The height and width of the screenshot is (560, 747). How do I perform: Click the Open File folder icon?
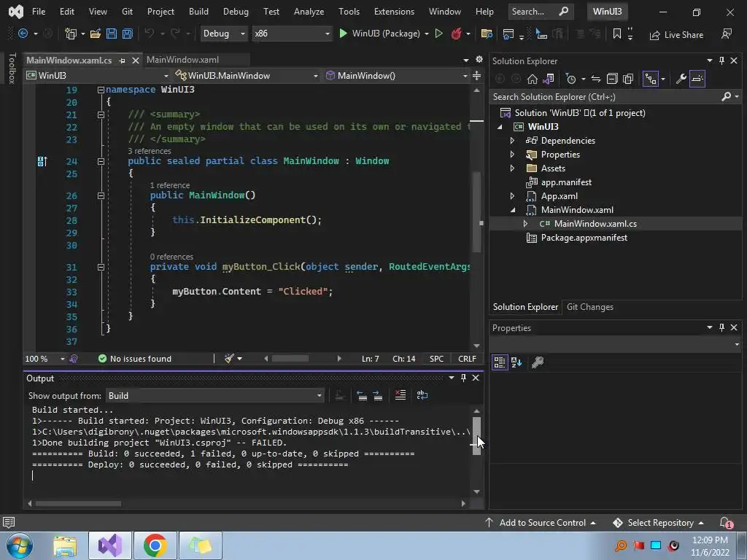(x=96, y=34)
